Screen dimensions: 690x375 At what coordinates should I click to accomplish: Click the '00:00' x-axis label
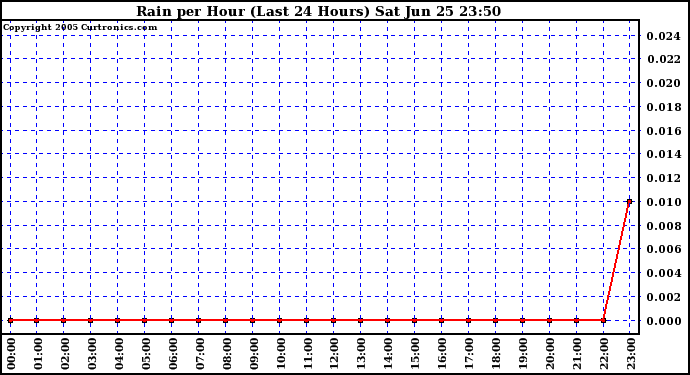(11, 353)
